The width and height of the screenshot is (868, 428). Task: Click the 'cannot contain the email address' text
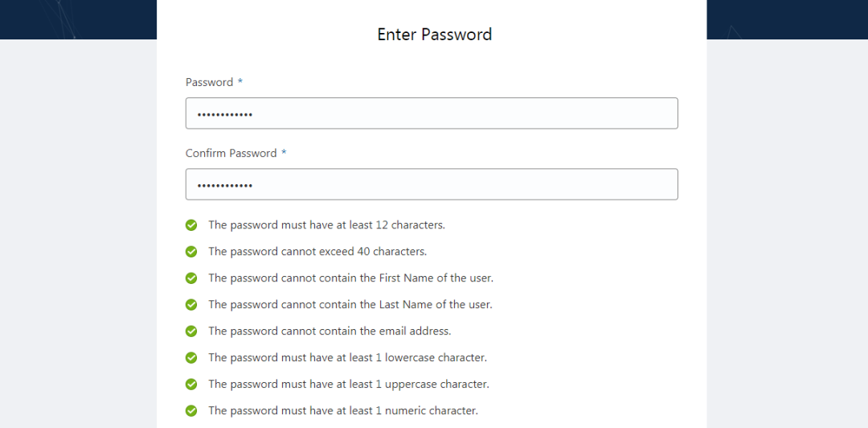pyautogui.click(x=330, y=331)
